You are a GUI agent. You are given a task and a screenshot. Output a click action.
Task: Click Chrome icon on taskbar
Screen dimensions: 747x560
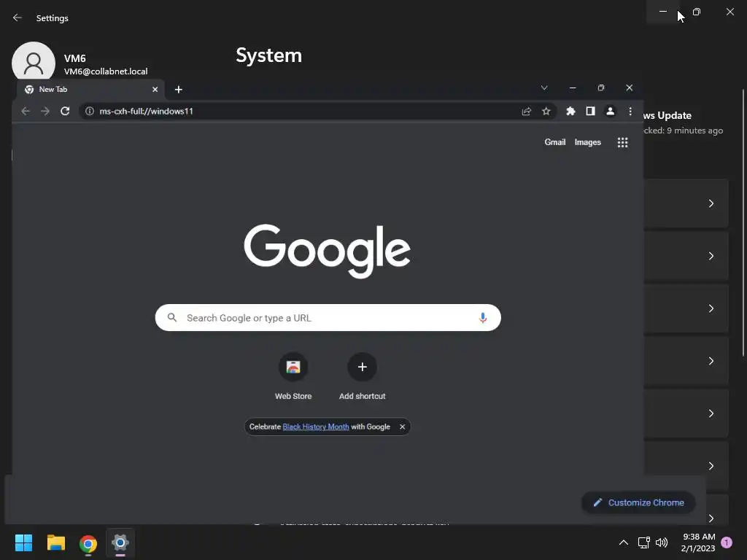click(88, 543)
